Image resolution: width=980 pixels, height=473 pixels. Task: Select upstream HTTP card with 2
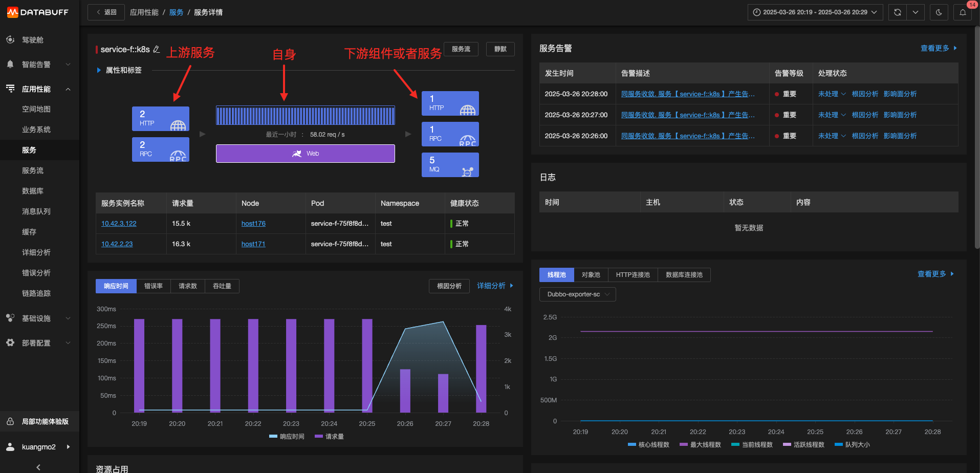tap(161, 119)
